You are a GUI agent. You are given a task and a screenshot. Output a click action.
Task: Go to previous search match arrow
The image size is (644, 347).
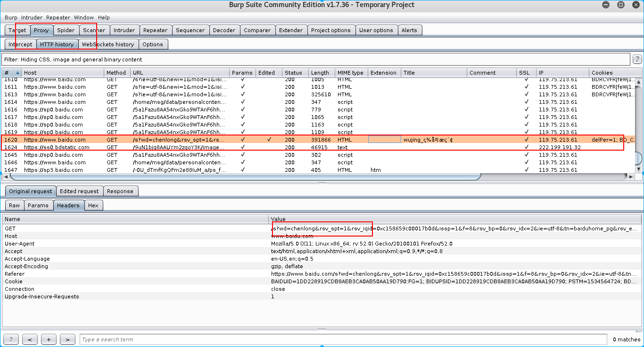coord(30,339)
